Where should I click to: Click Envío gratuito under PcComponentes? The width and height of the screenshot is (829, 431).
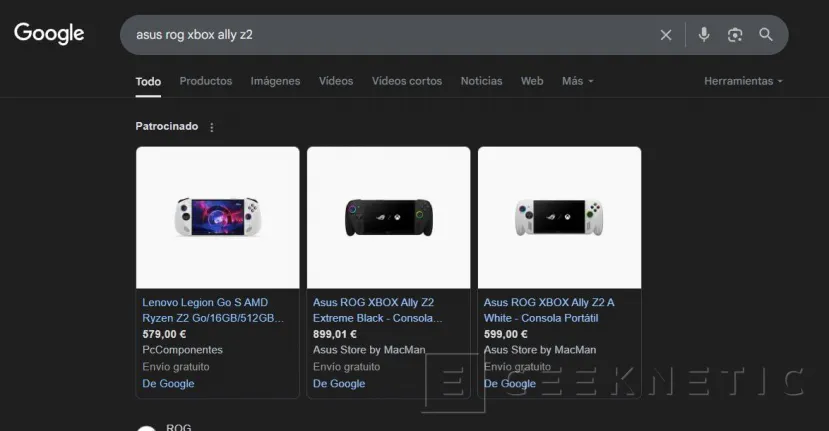coord(176,367)
